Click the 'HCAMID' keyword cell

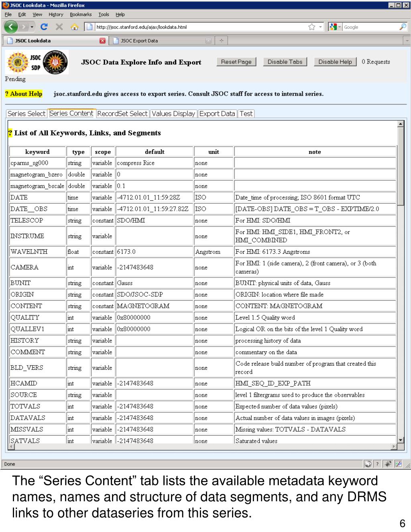38,383
